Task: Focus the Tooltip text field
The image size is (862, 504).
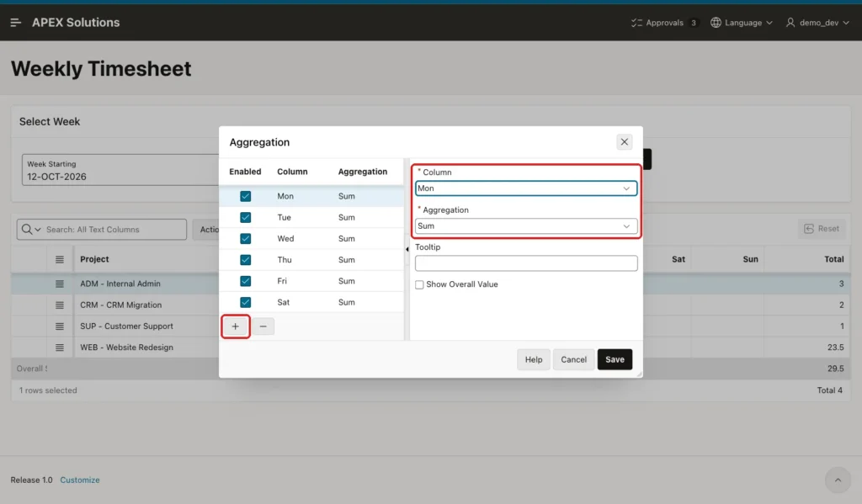Action: [526, 263]
